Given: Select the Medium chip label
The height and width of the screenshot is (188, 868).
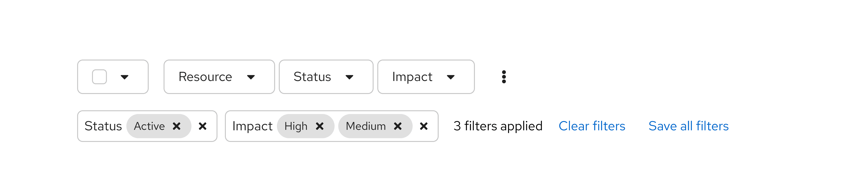Looking at the screenshot, I should coord(366,126).
